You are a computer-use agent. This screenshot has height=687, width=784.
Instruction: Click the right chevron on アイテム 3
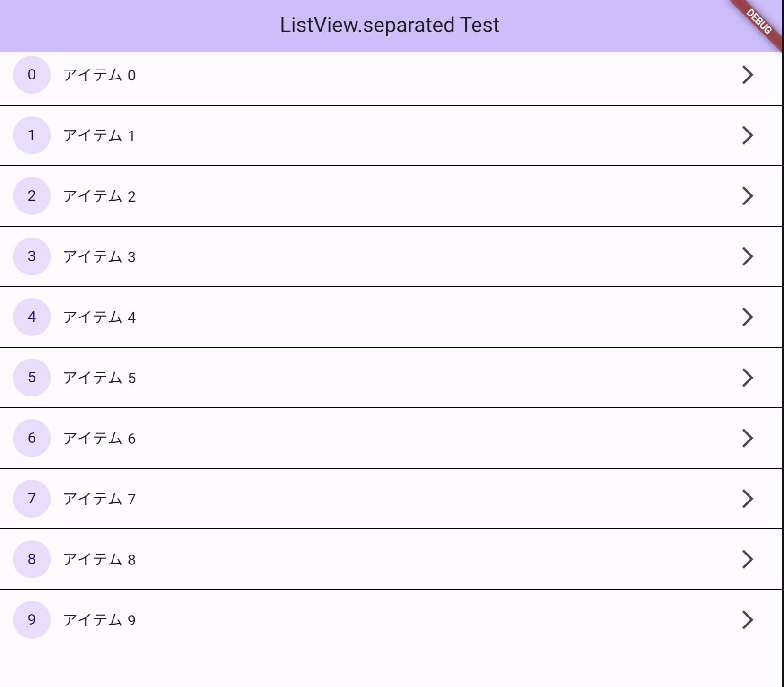click(748, 256)
